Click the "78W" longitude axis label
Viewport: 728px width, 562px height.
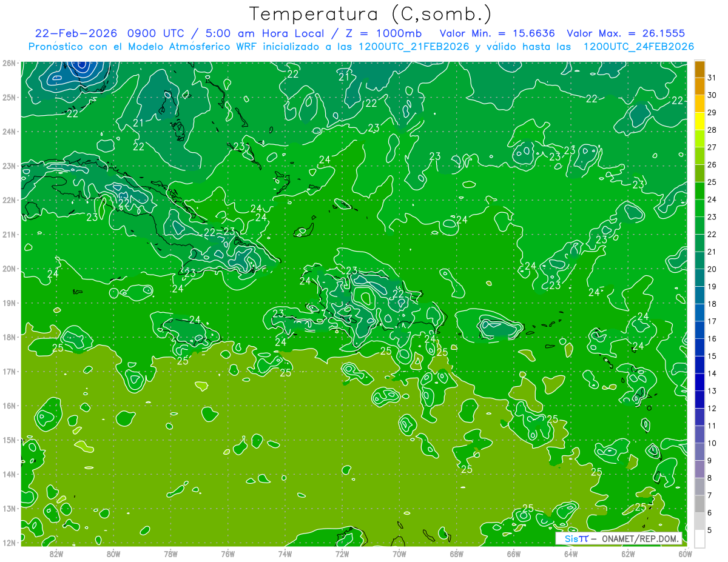coord(170,554)
